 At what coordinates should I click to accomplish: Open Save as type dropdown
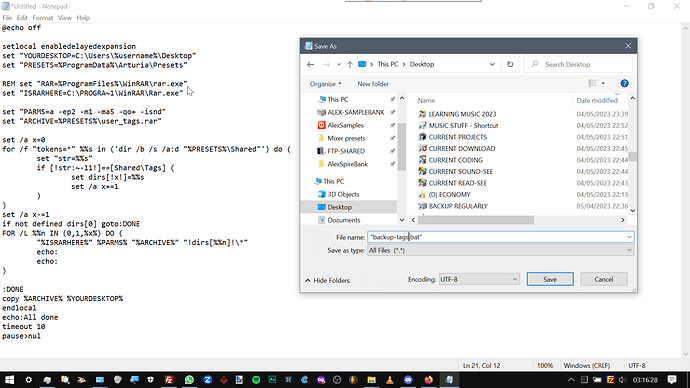(x=629, y=250)
